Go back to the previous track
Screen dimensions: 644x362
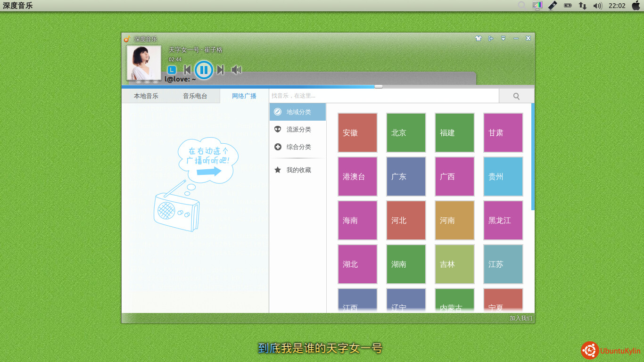tap(187, 70)
